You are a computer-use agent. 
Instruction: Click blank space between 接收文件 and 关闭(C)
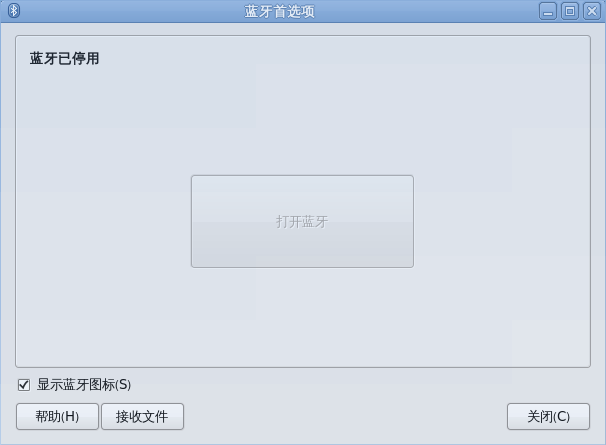(345, 416)
